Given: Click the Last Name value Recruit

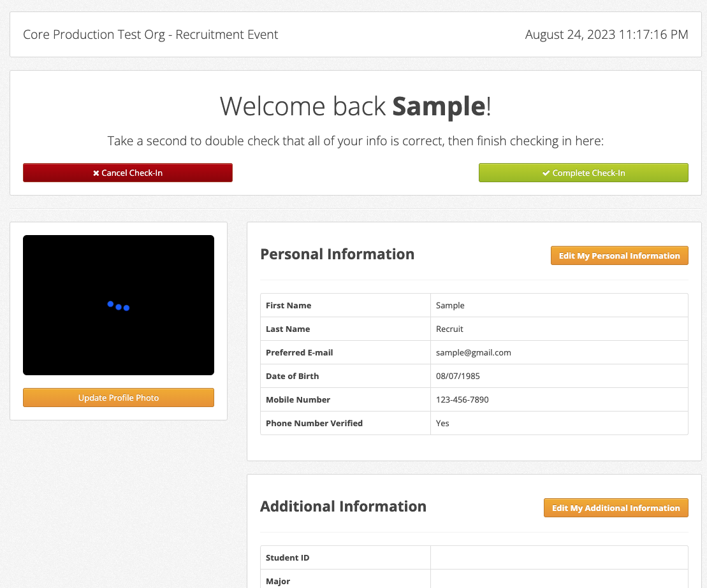Looking at the screenshot, I should pos(449,329).
